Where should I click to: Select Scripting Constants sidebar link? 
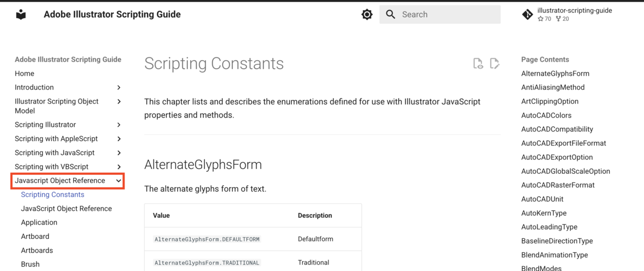tap(53, 195)
